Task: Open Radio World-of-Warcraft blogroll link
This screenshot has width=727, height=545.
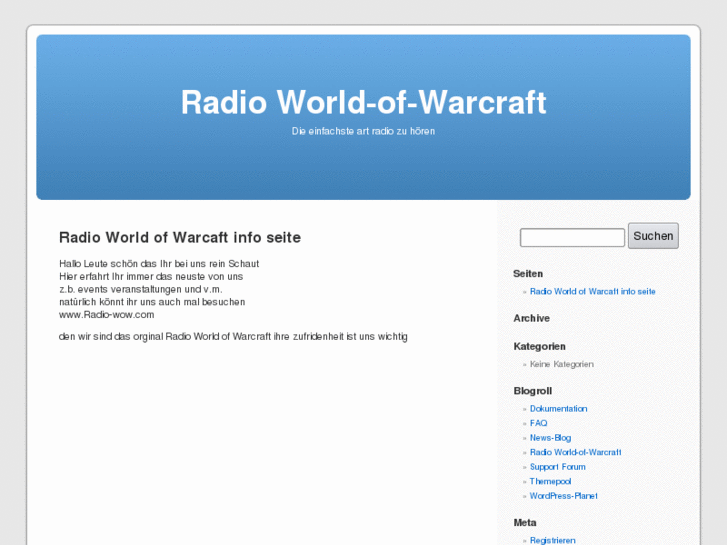Action: (575, 452)
